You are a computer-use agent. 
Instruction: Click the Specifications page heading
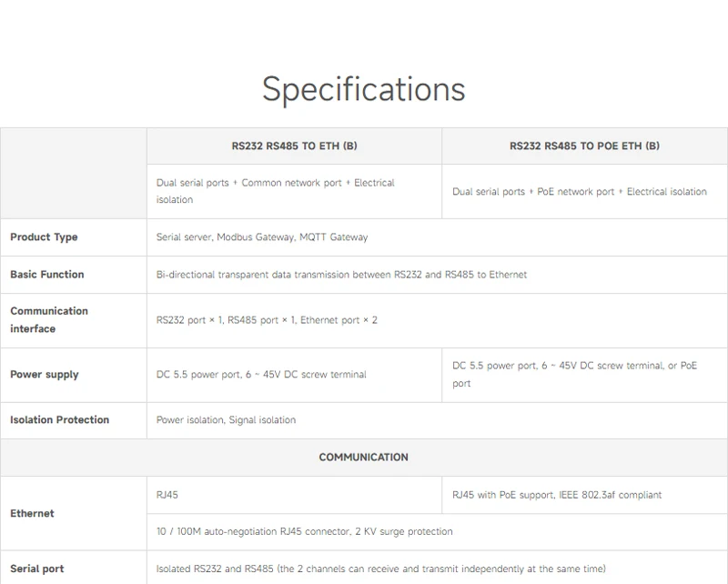click(x=363, y=89)
